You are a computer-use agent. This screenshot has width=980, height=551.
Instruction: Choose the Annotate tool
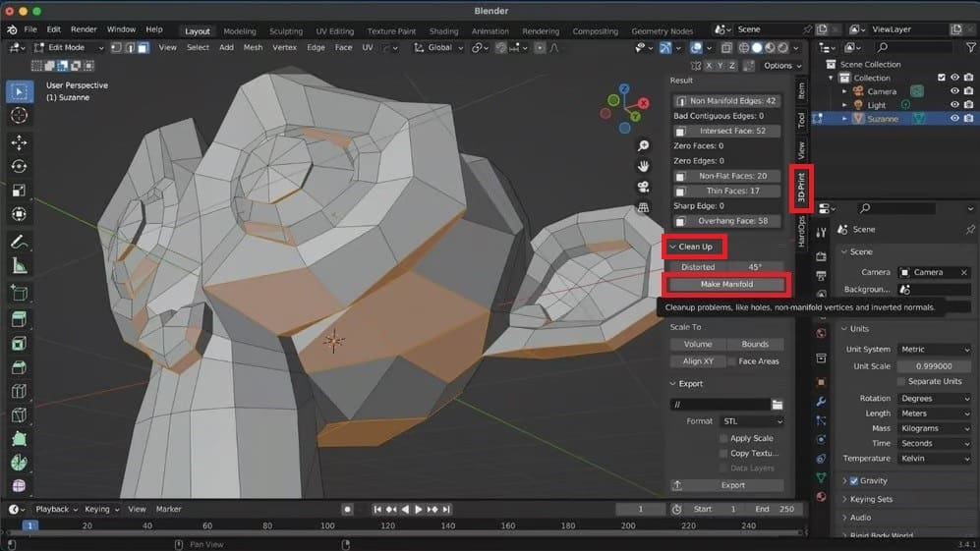coord(19,243)
